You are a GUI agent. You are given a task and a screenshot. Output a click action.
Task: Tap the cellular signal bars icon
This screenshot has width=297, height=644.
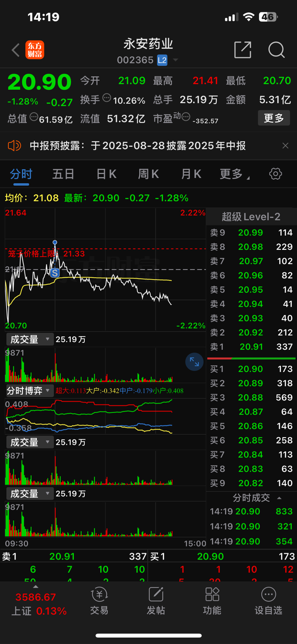(x=231, y=17)
